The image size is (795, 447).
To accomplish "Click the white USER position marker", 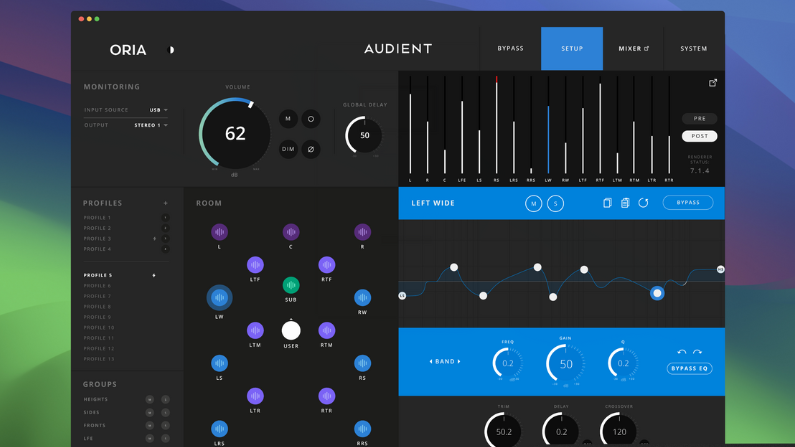I will [x=291, y=330].
